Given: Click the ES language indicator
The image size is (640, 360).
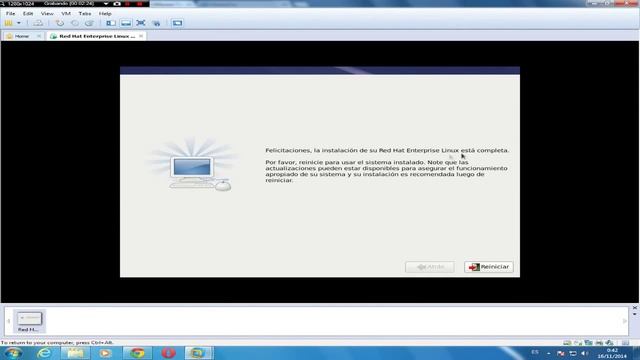Looking at the screenshot, I should coord(535,353).
